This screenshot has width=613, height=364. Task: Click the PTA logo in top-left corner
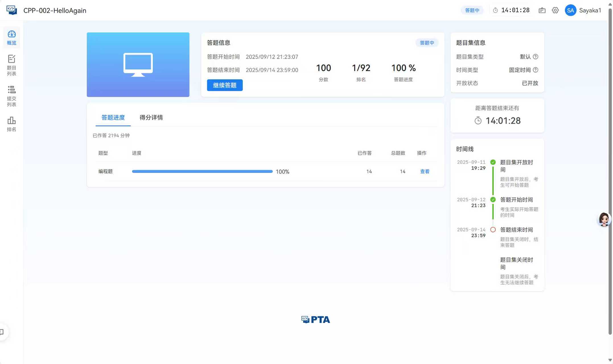coord(12,10)
